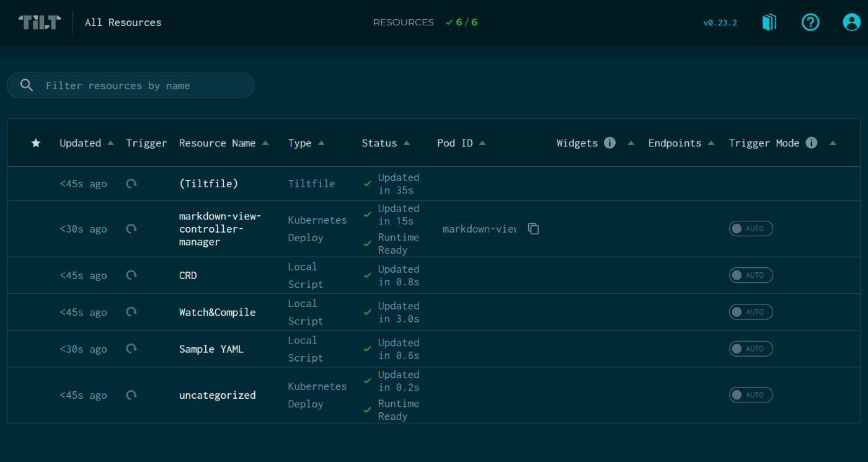Toggle AUTO trigger mode for Watch&Compile
This screenshot has width=868, height=462.
point(751,312)
